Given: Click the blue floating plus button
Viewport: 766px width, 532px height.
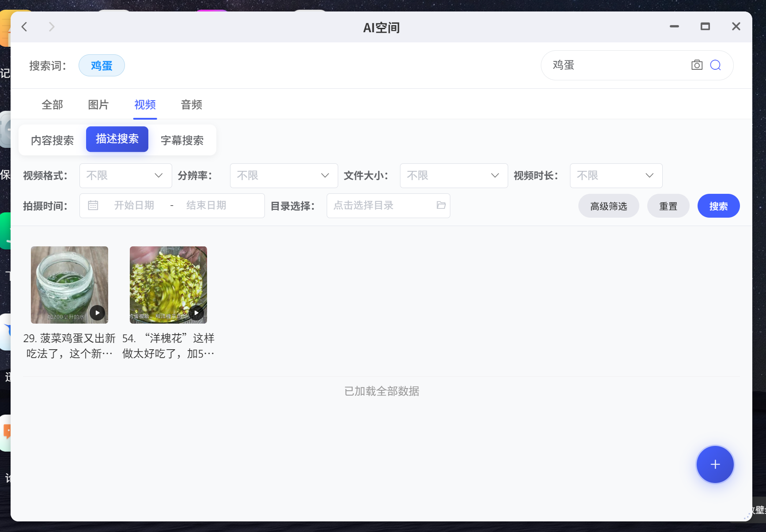Looking at the screenshot, I should 715,464.
